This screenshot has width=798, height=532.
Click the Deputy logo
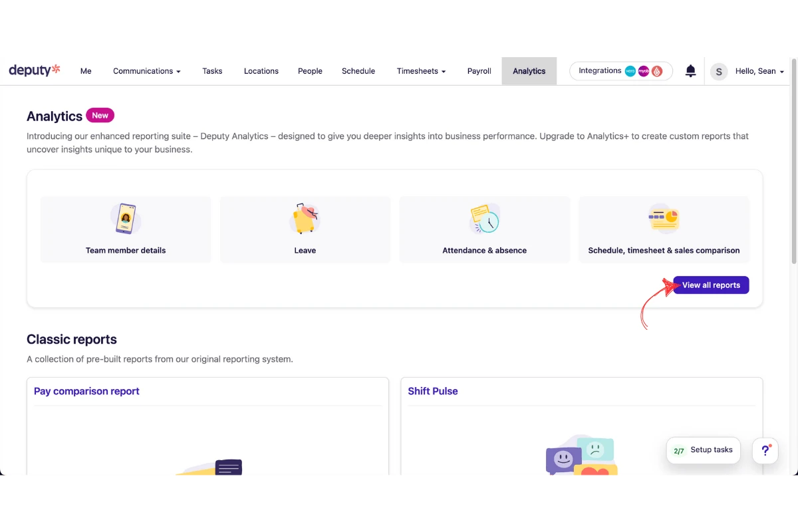(35, 70)
